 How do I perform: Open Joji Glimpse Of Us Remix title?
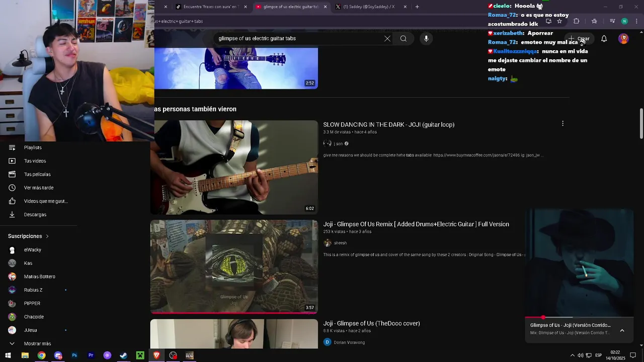tap(416, 224)
